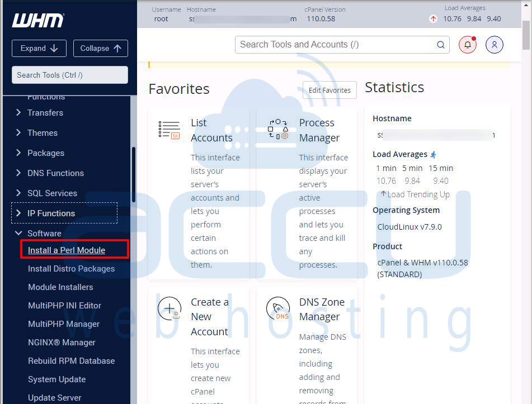Click the sidebar menu scrollbar thumb
This screenshot has height=404, width=532.
pos(134,174)
